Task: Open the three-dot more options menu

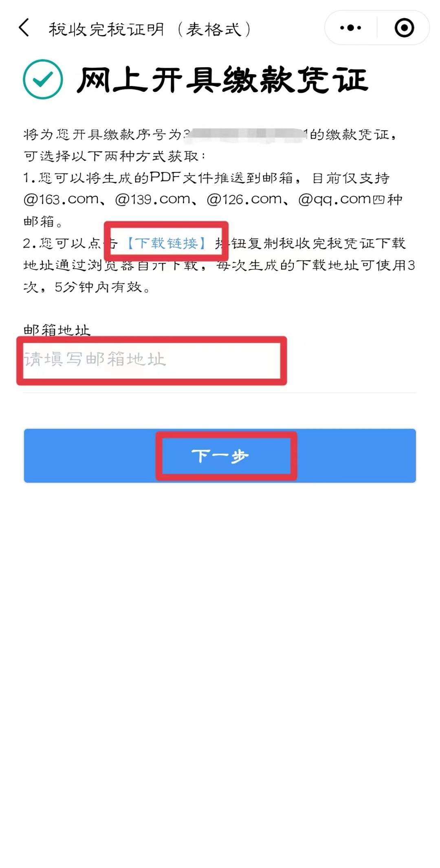Action: pos(350,28)
